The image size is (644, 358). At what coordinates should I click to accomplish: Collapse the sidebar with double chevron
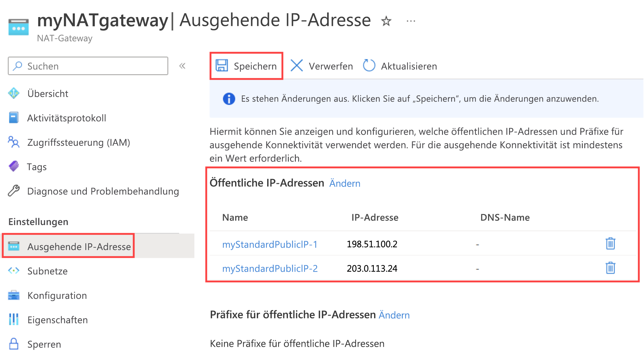(182, 66)
